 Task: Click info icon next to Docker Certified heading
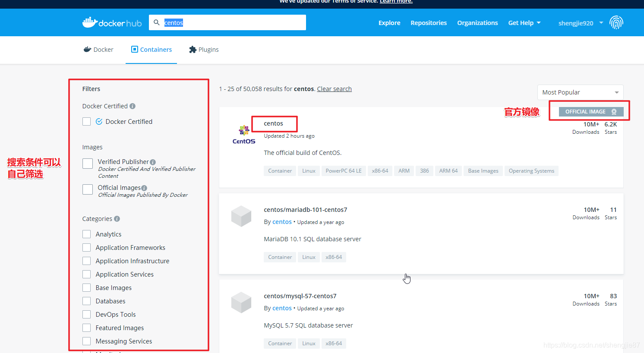[133, 106]
